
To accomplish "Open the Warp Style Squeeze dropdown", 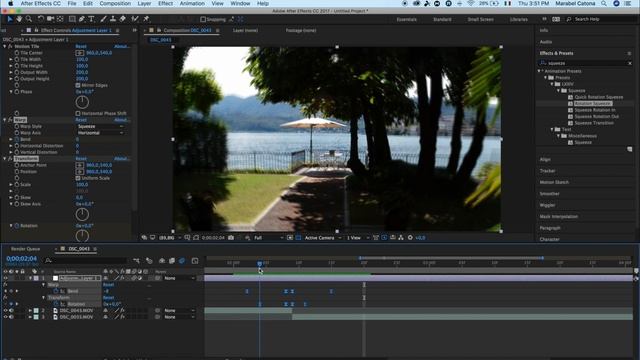I will (100, 127).
